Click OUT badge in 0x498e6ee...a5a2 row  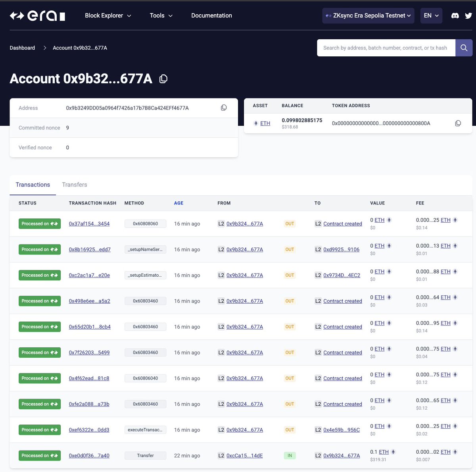290,301
